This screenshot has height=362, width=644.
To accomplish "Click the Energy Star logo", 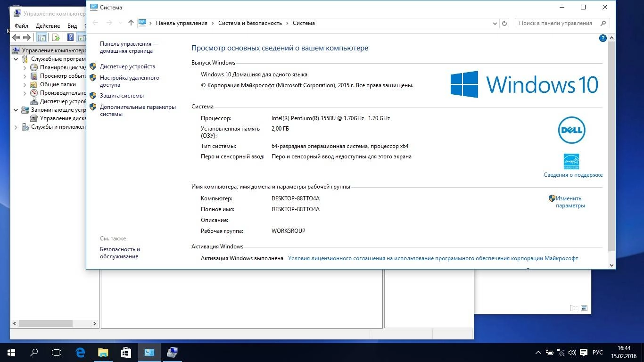I will 571,161.
